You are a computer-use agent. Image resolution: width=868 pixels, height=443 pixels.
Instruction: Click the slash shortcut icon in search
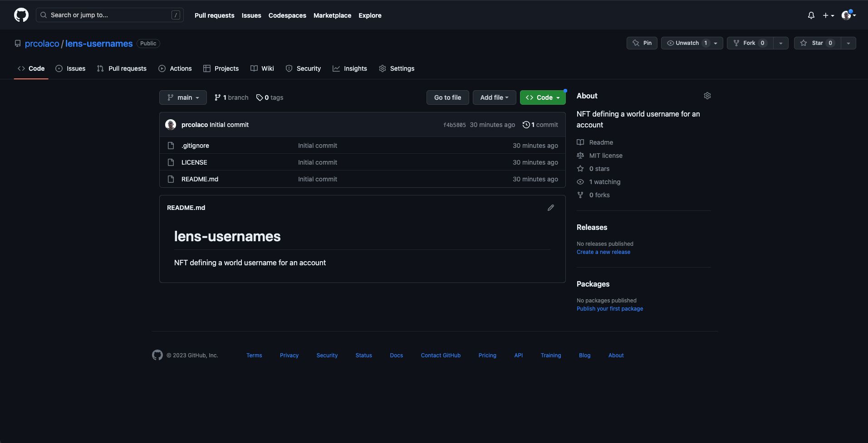coord(176,15)
